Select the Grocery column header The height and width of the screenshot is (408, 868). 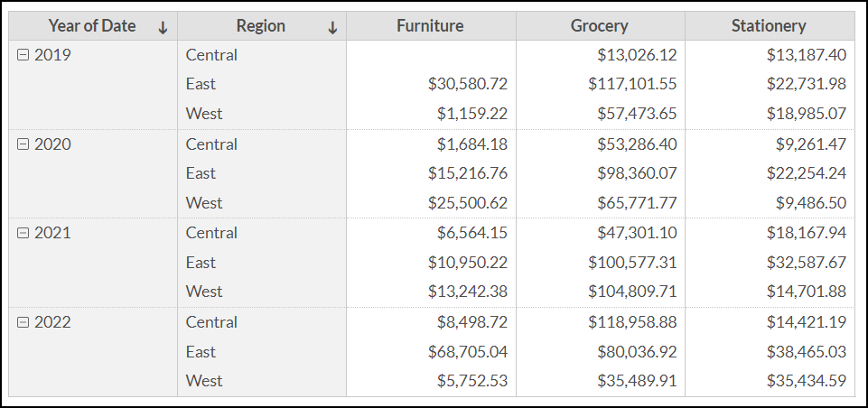(x=600, y=26)
